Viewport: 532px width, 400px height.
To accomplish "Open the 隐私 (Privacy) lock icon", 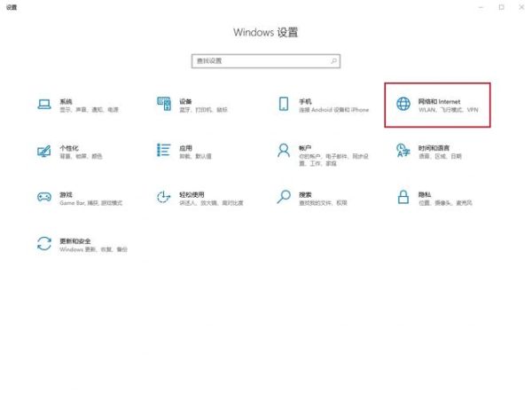I will point(403,197).
